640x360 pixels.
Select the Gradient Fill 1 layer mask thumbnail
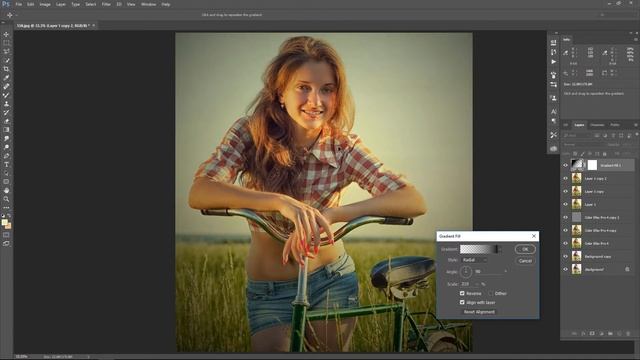[x=592, y=165]
